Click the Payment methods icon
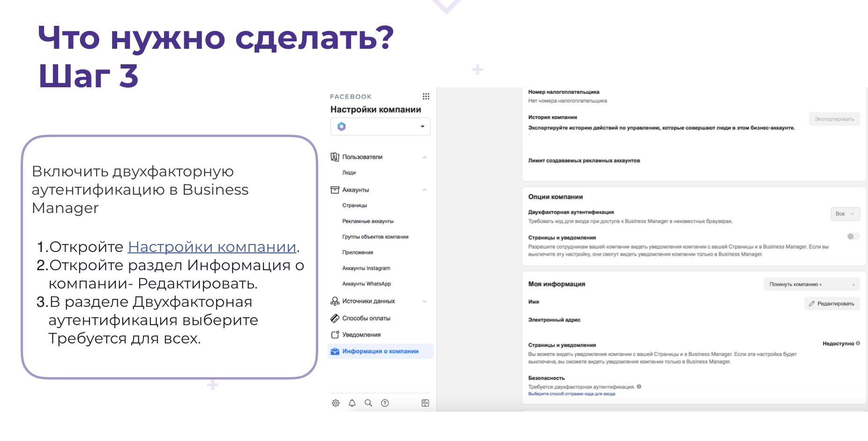Screen dimensions: 868x441 pos(335,318)
